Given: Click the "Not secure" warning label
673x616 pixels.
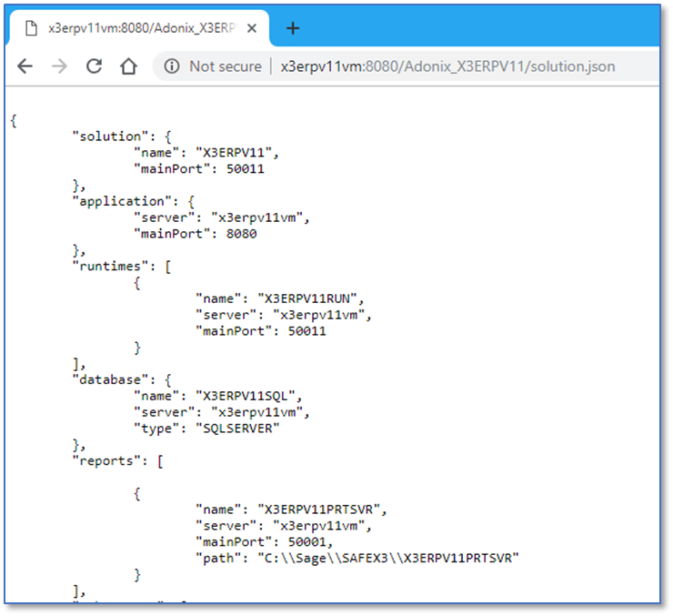Looking at the screenshot, I should [225, 66].
